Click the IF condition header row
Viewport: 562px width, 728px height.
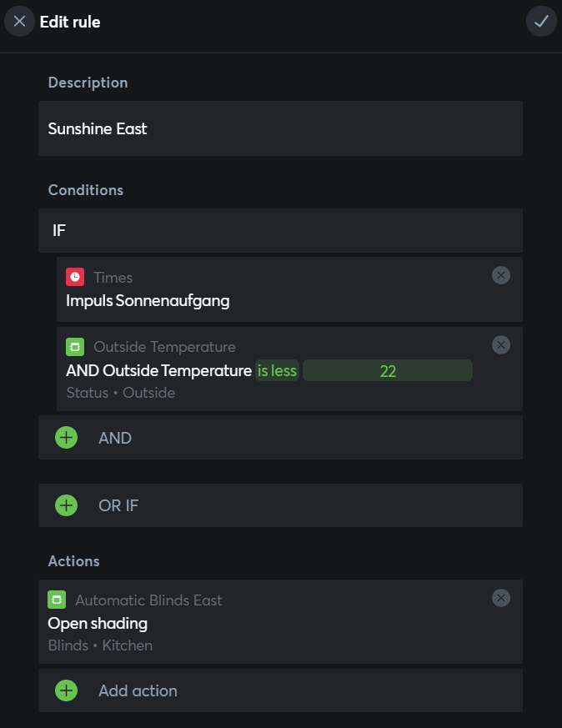coord(280,230)
